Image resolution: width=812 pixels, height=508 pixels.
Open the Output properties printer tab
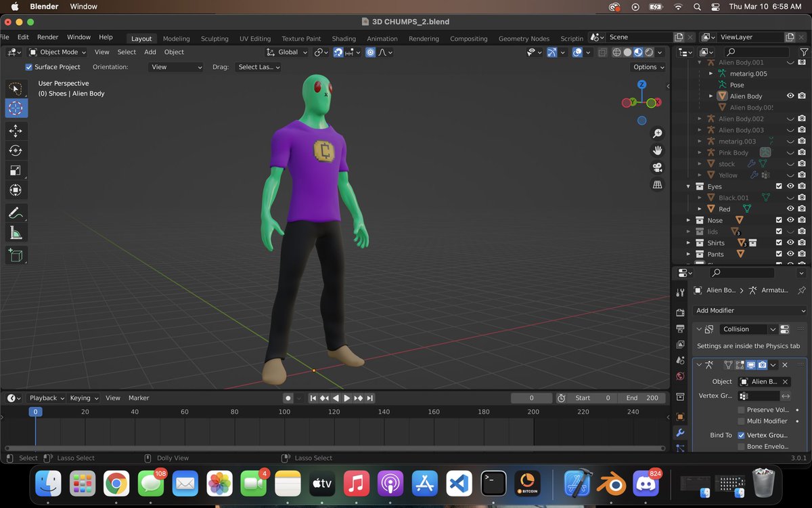(x=680, y=329)
